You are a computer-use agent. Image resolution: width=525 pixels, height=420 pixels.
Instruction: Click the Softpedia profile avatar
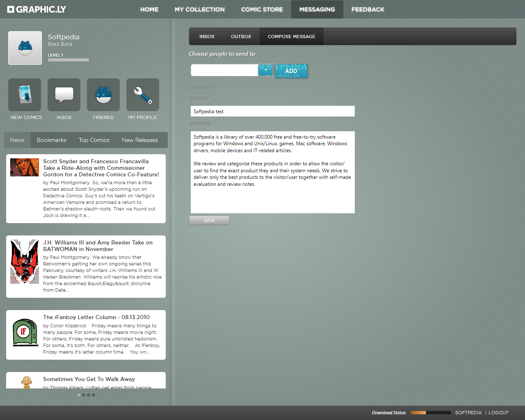[25, 48]
